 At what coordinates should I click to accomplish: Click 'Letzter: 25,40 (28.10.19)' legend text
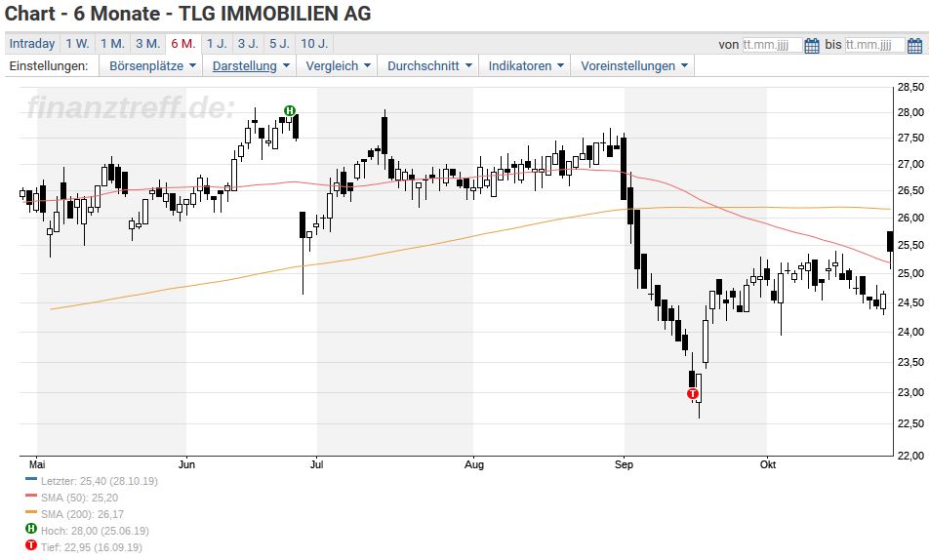pyautogui.click(x=100, y=481)
